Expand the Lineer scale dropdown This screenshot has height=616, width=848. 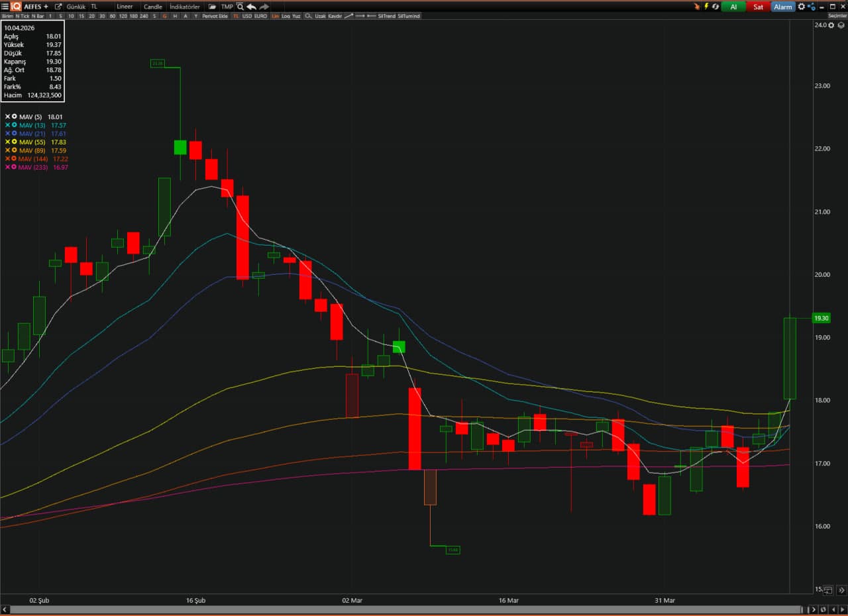coord(125,7)
